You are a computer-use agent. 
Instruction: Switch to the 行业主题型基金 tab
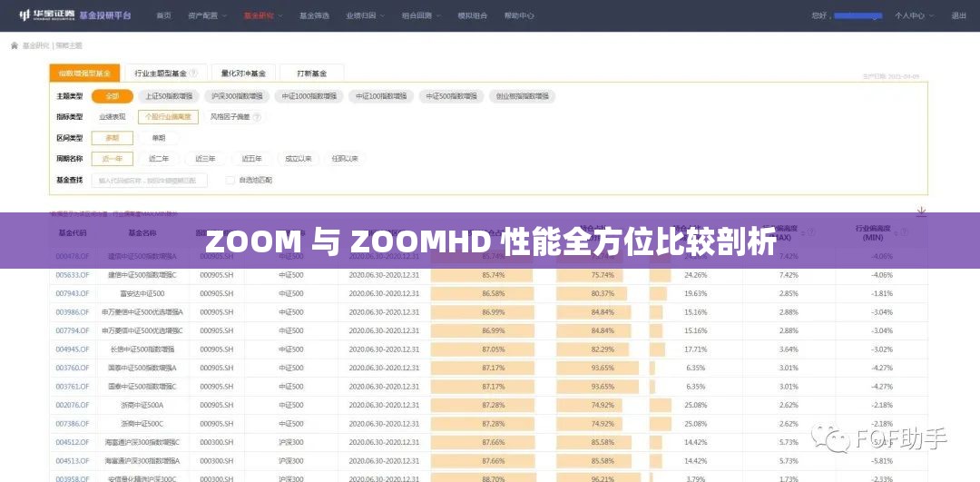(x=166, y=74)
